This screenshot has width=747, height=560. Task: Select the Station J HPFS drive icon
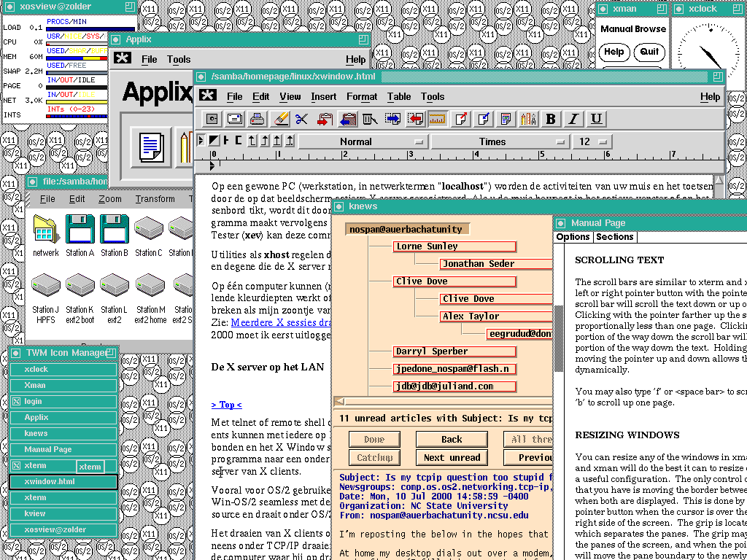[46, 285]
